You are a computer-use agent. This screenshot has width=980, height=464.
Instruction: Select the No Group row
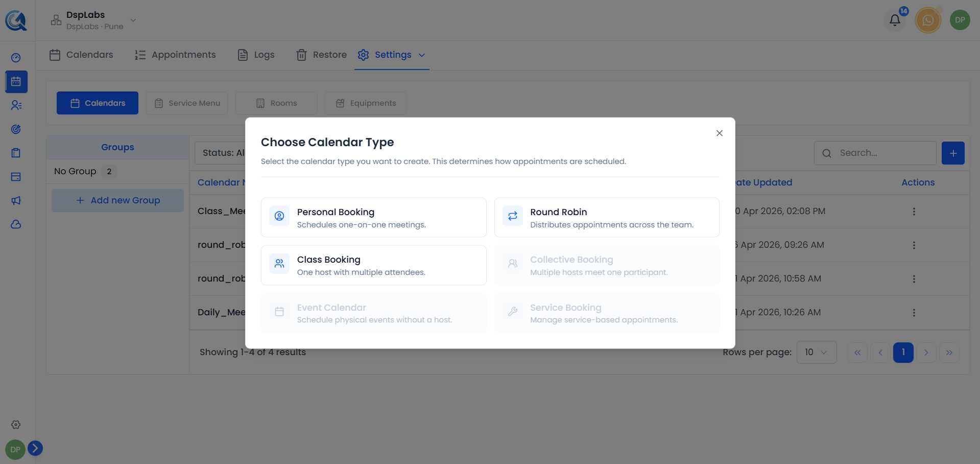click(117, 172)
